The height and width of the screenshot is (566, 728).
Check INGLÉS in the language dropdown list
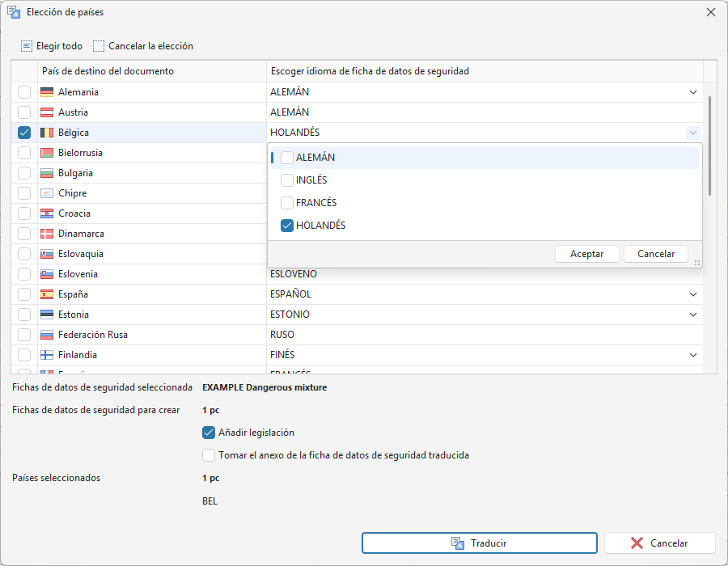point(287,180)
